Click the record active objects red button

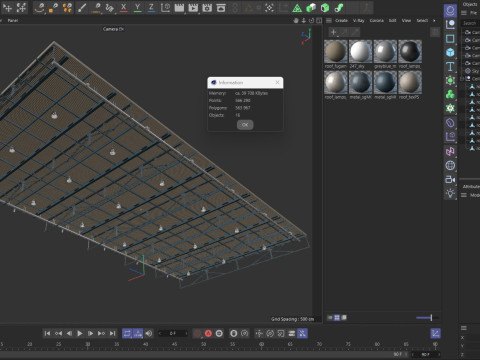point(198,333)
